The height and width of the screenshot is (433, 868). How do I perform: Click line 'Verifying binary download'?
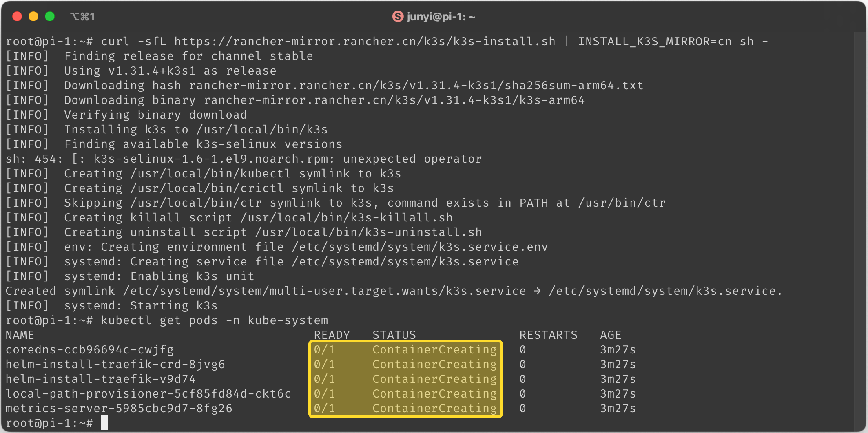(155, 115)
